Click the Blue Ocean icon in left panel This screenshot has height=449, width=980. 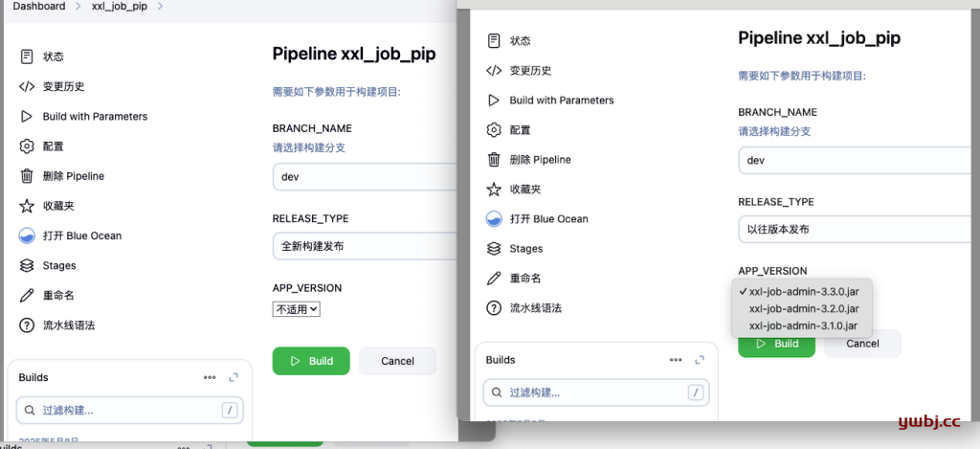(26, 236)
